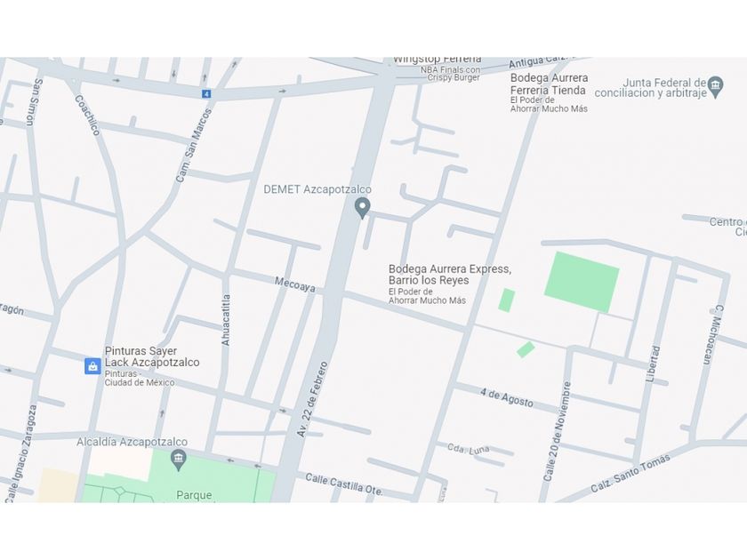Open the DEMET Azcapotzalco place label
Viewport: 747px width, 560px height.
coord(317,189)
